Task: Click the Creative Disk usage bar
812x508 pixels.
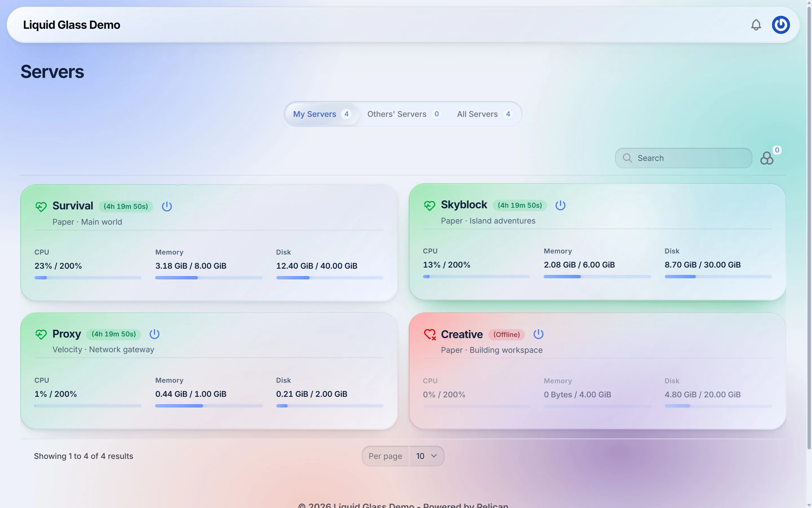Action: click(718, 406)
